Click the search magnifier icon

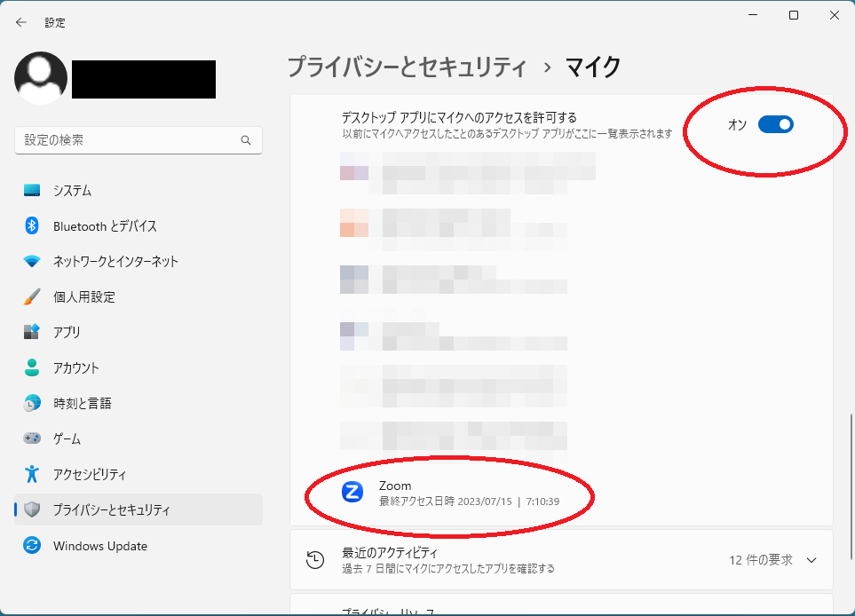[246, 140]
